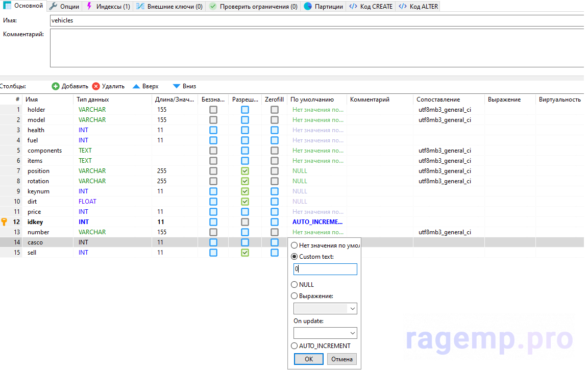Toggle Unsigned checkbox for idkey column
This screenshot has width=588, height=370.
[x=213, y=222]
